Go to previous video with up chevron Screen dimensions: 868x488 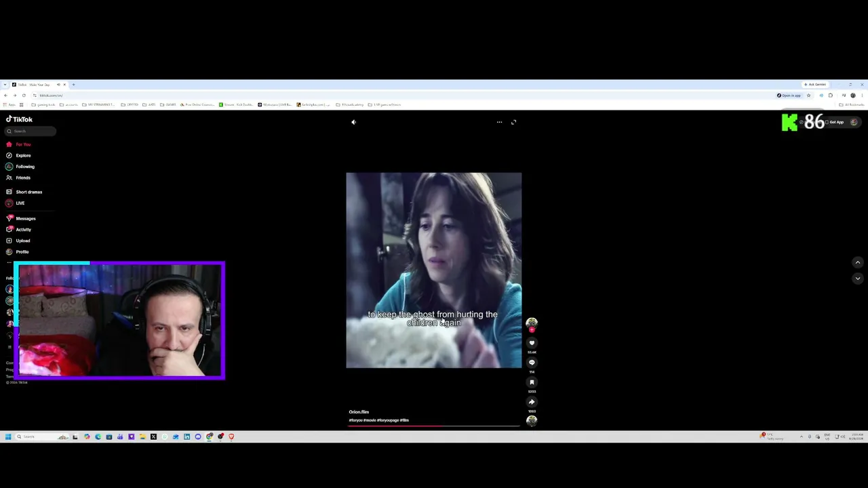[857, 262]
